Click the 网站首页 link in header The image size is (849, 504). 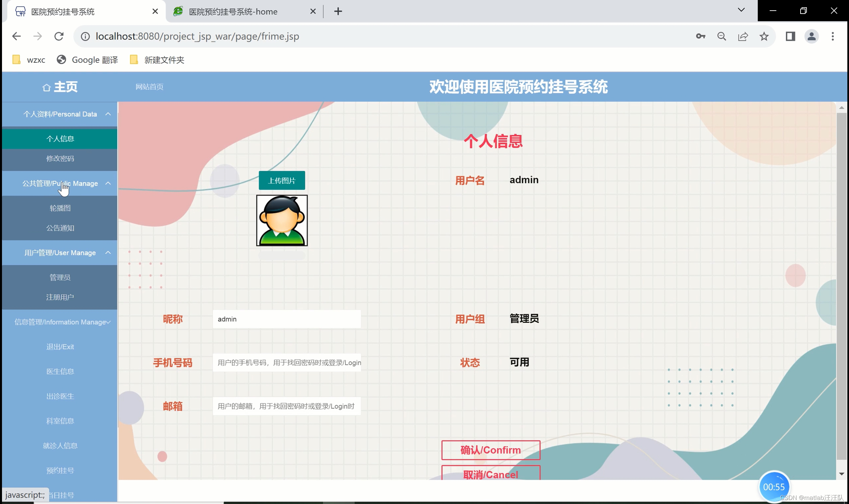[149, 87]
